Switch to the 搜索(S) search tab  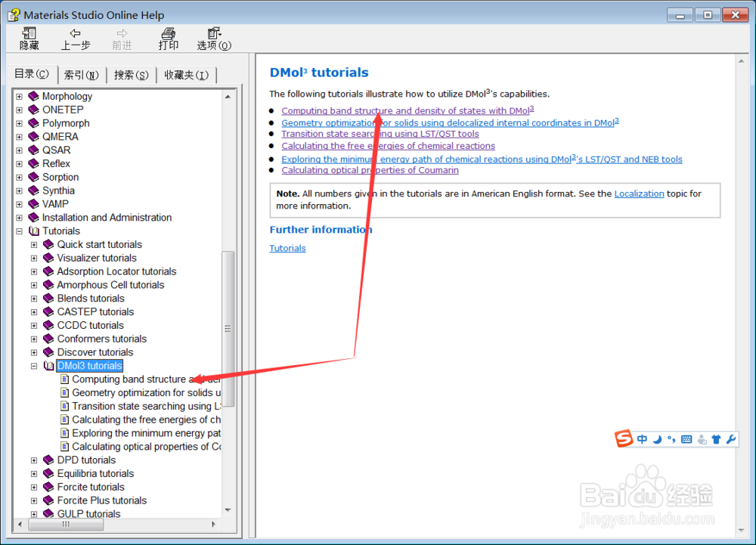click(x=131, y=75)
